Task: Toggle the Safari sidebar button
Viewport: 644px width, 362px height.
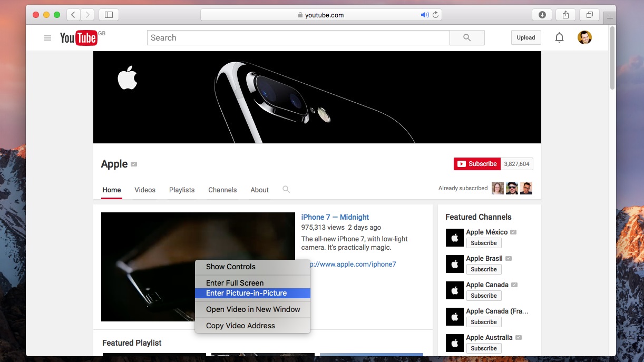Action: click(x=109, y=15)
